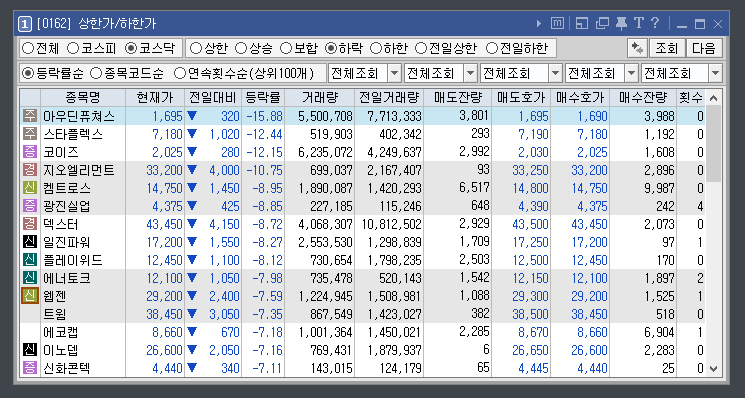The image size is (745, 398).
Task: Click the 신 badge icon for 웹젠
Action: pyautogui.click(x=29, y=296)
